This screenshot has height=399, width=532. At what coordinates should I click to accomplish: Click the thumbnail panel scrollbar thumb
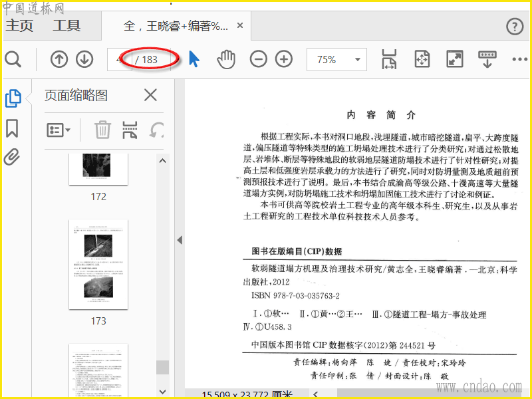(x=162, y=368)
